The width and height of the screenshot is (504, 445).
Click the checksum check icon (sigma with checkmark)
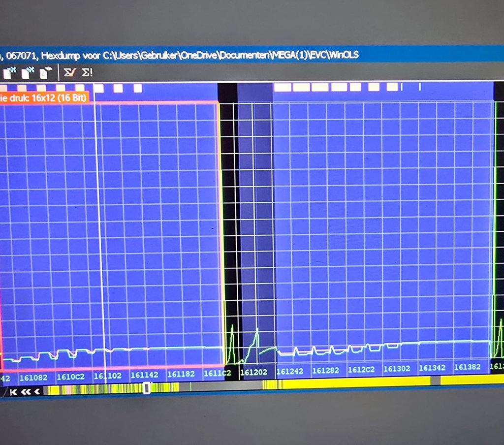(x=69, y=72)
